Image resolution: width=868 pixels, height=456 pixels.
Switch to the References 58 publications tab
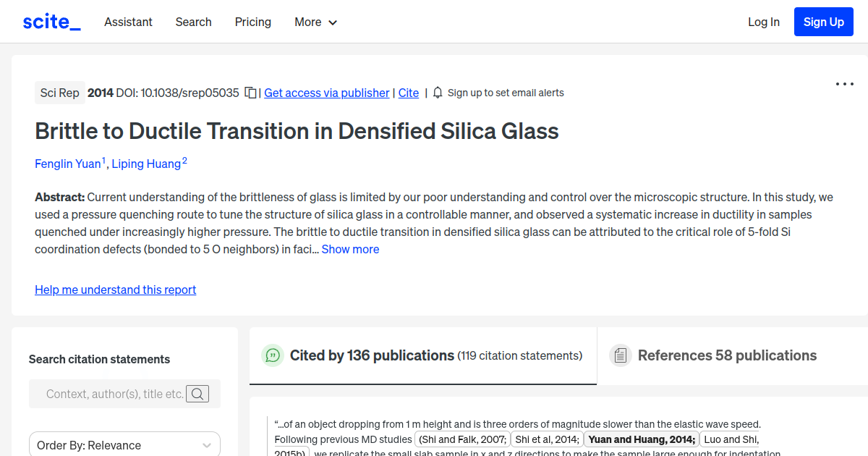point(727,355)
